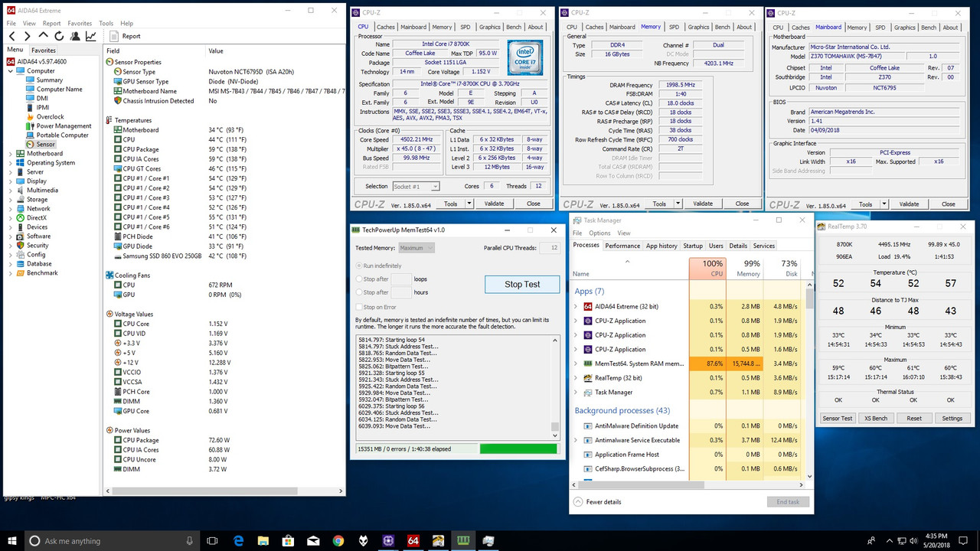Click the Intel Core i7 logo in CPU-Z
Image resolution: width=980 pixels, height=551 pixels.
525,57
